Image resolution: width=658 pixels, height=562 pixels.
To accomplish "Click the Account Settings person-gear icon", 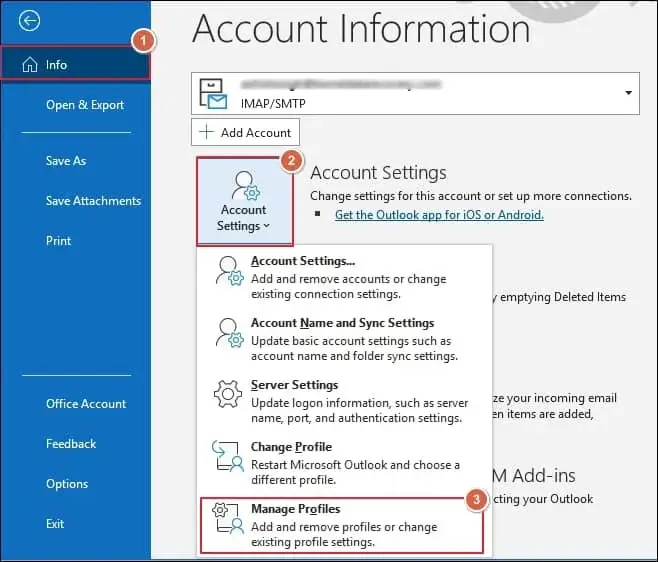I will [243, 187].
